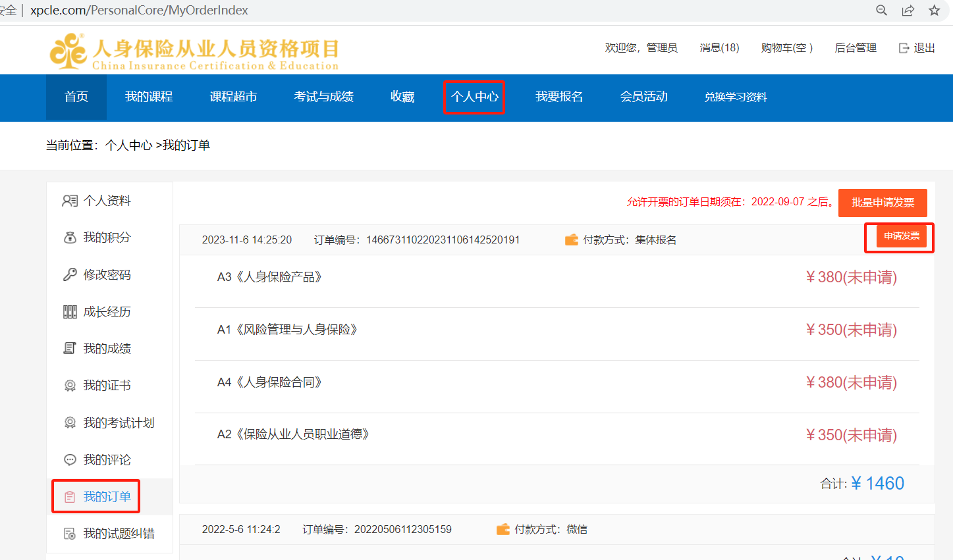Open the 个人资料 profile icon in sidebar
Screen dimensions: 953x560
(69, 201)
